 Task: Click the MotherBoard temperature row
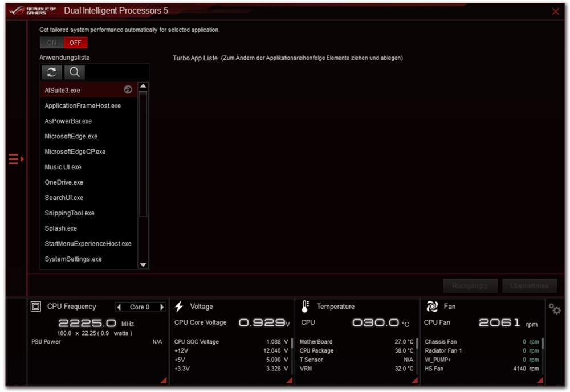357,341
